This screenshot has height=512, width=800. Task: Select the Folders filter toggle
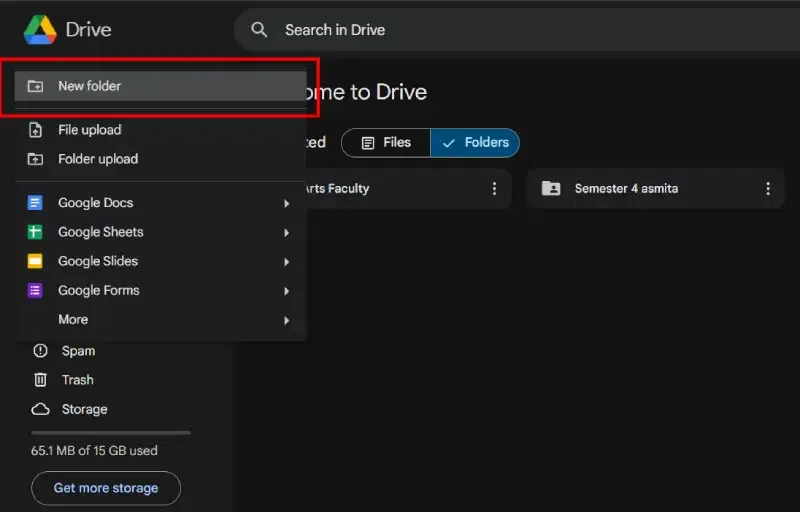475,143
